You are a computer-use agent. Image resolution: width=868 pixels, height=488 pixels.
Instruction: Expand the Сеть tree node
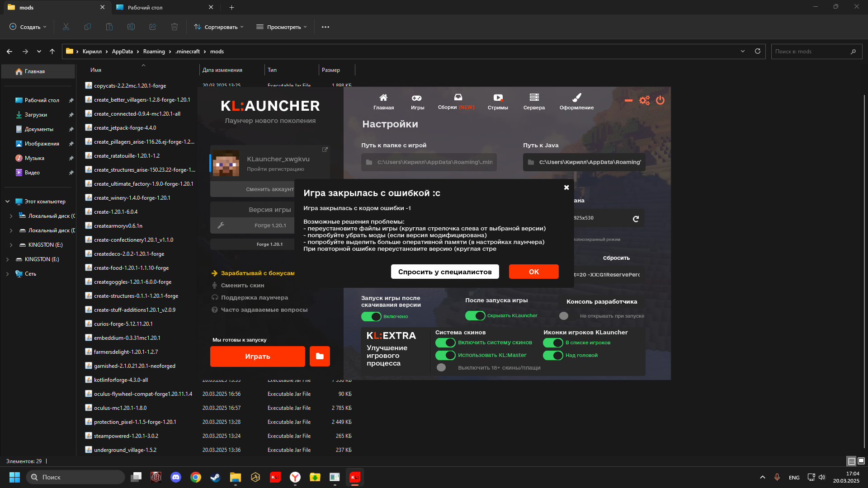(x=8, y=274)
